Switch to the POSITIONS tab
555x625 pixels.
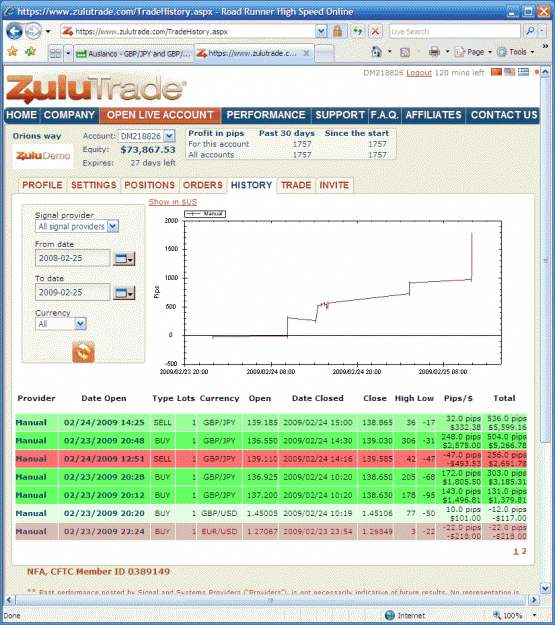click(150, 185)
